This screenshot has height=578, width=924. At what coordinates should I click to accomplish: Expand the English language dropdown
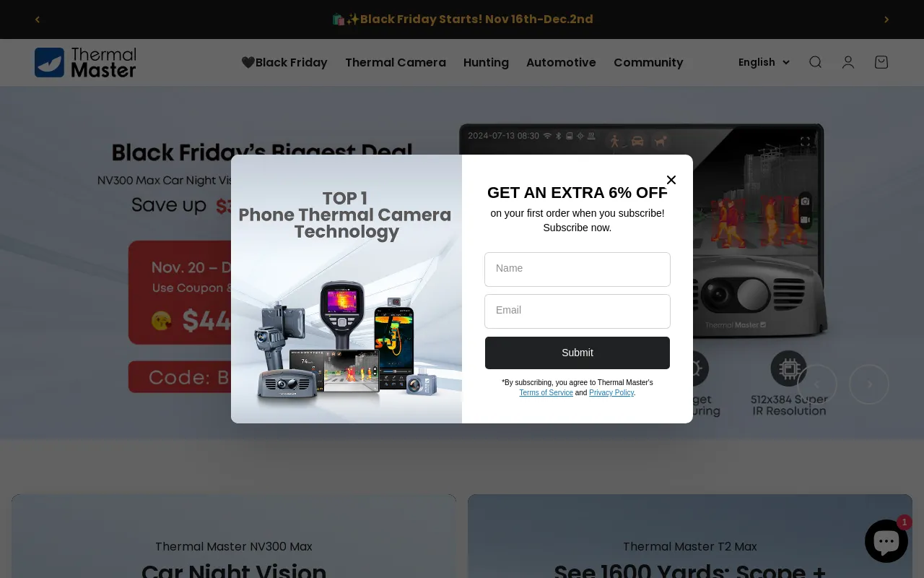click(x=764, y=62)
